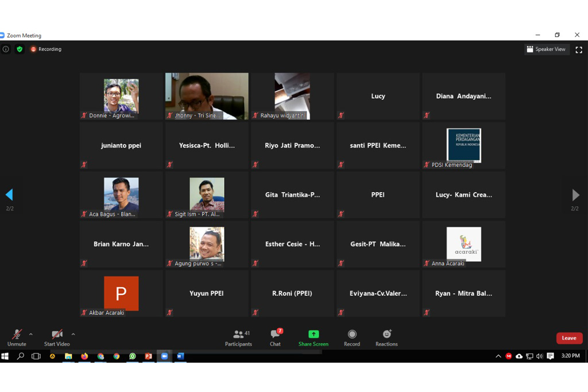Open Firefox from taskbar
This screenshot has height=392, width=588.
pyautogui.click(x=84, y=356)
